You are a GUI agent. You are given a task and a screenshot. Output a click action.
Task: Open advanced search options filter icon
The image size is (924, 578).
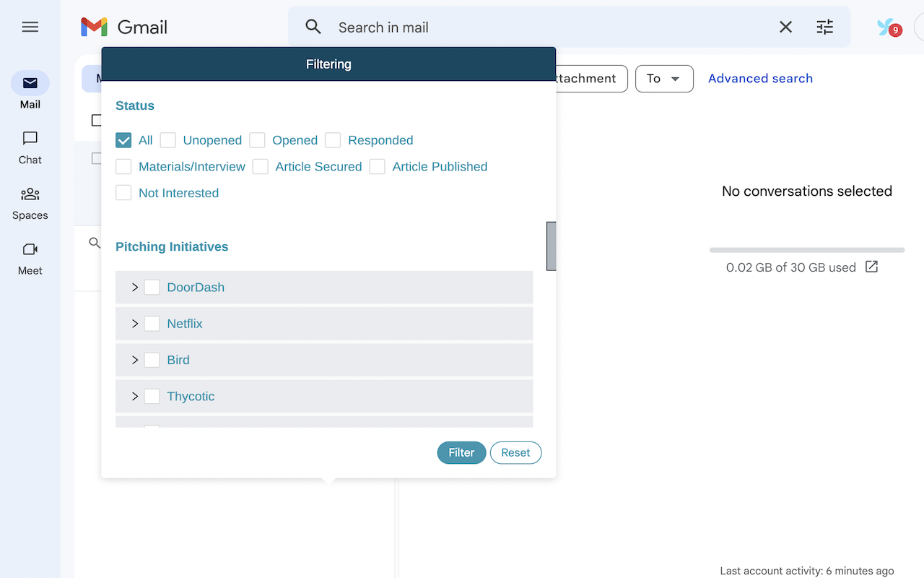(x=824, y=27)
